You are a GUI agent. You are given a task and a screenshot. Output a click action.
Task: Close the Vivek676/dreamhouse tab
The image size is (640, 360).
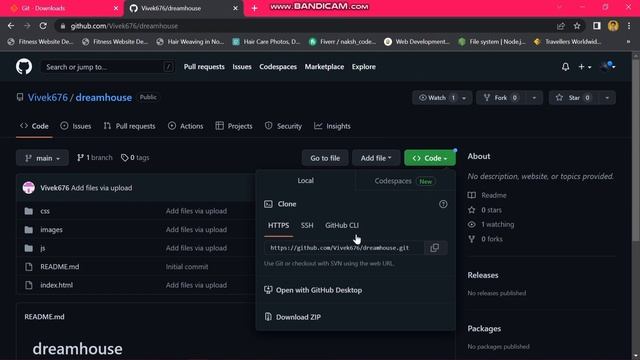point(235,8)
